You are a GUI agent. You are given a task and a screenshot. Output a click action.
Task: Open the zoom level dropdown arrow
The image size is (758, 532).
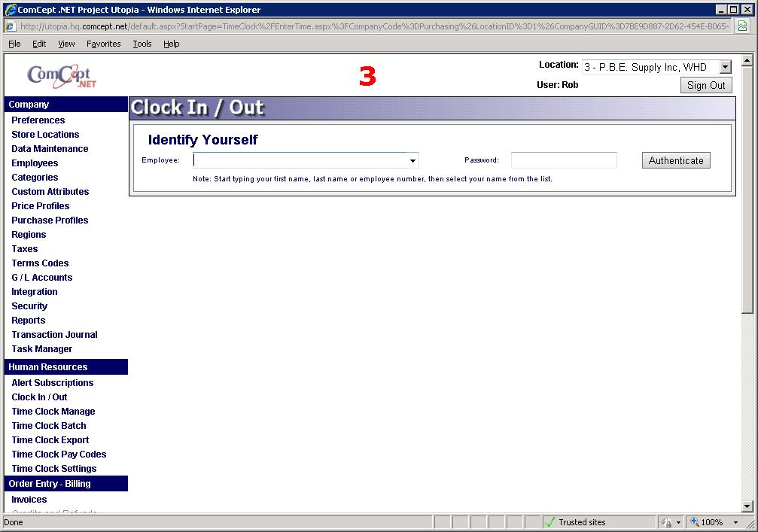736,522
